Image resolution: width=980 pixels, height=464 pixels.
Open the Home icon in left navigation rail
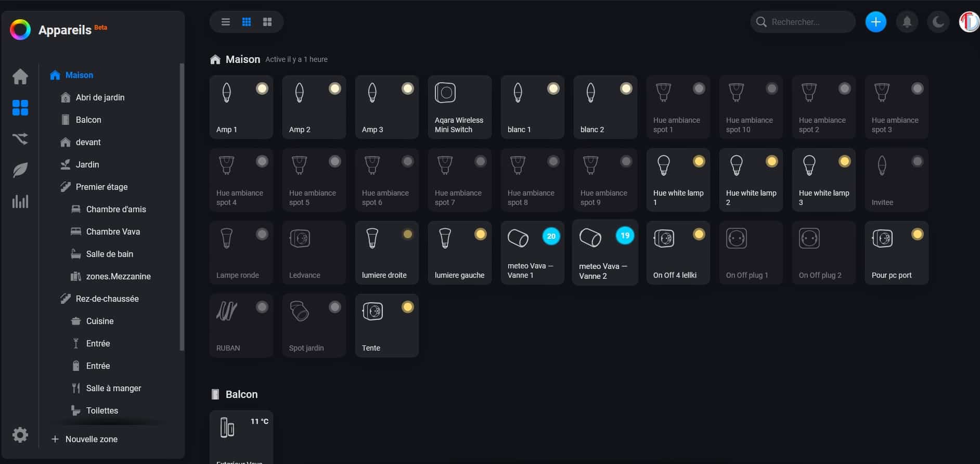[20, 76]
